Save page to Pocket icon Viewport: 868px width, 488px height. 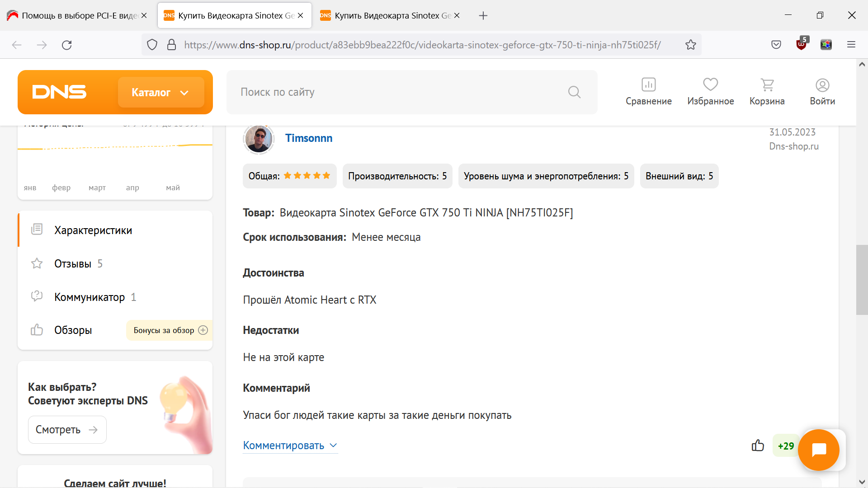click(776, 44)
